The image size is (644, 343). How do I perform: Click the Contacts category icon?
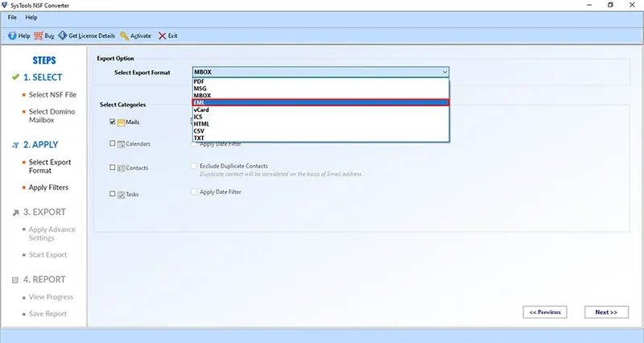click(121, 168)
